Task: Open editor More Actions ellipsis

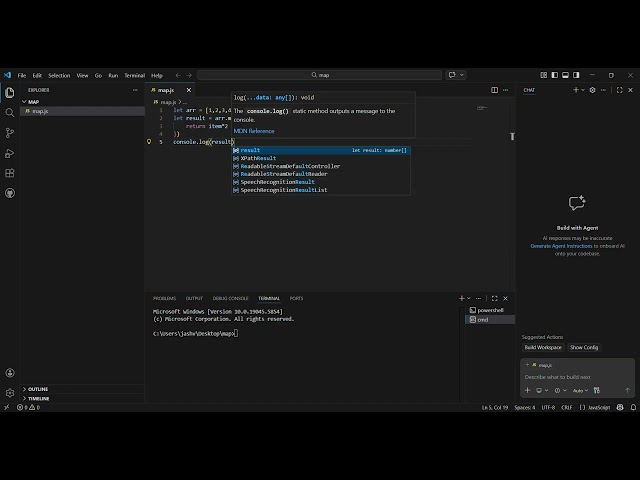Action: [505, 90]
